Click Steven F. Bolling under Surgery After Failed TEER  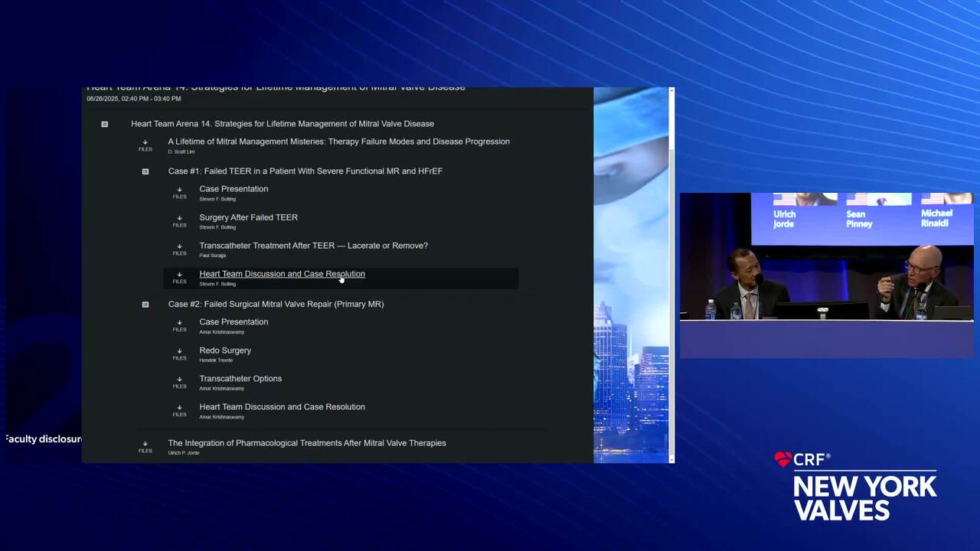pyautogui.click(x=217, y=227)
